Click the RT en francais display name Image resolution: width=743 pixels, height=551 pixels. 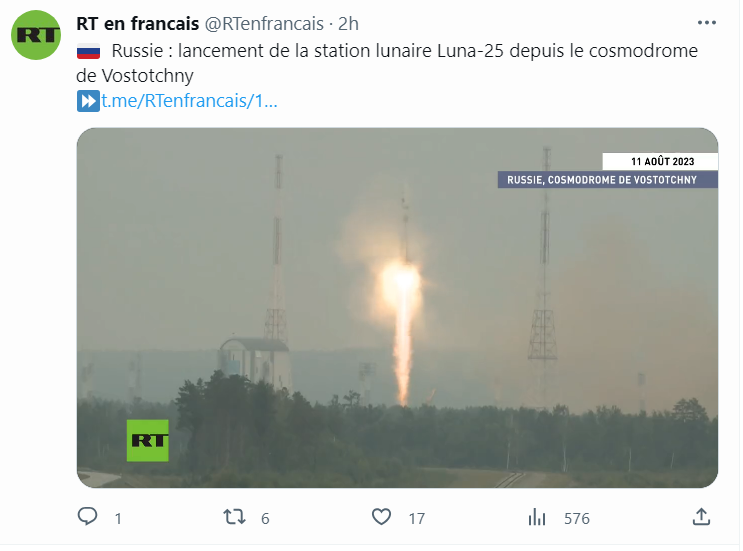click(137, 24)
